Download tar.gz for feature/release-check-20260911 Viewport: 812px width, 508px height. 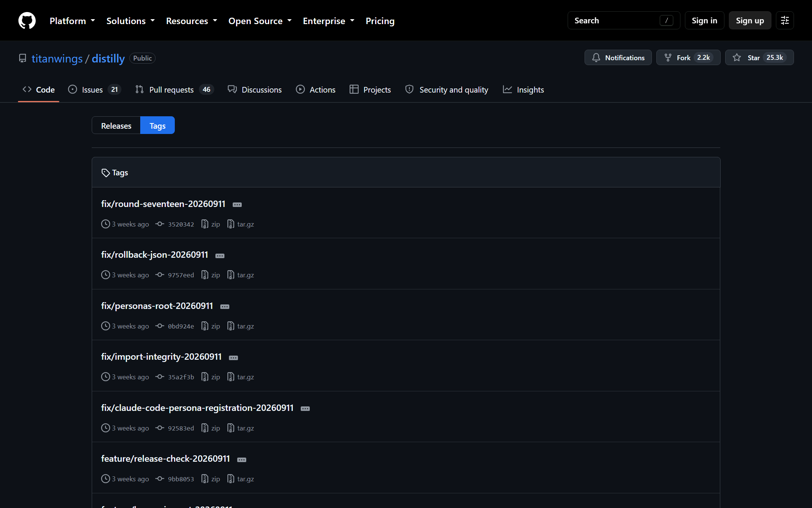coord(241,479)
